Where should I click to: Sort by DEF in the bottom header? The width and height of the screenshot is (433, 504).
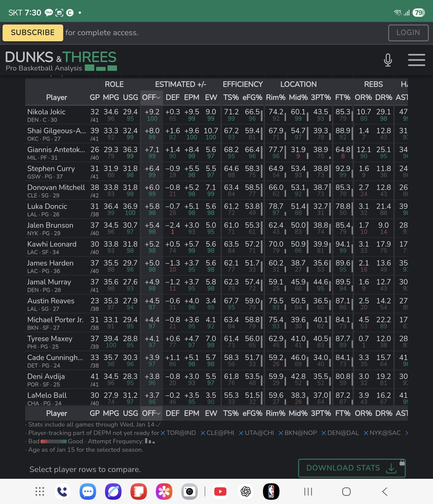coord(172,413)
